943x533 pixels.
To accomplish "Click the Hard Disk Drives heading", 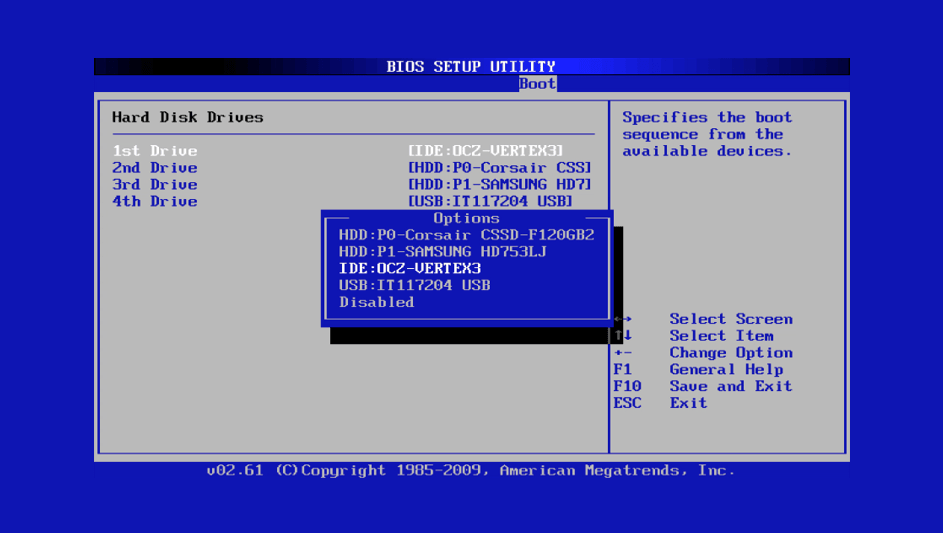I will [x=188, y=117].
